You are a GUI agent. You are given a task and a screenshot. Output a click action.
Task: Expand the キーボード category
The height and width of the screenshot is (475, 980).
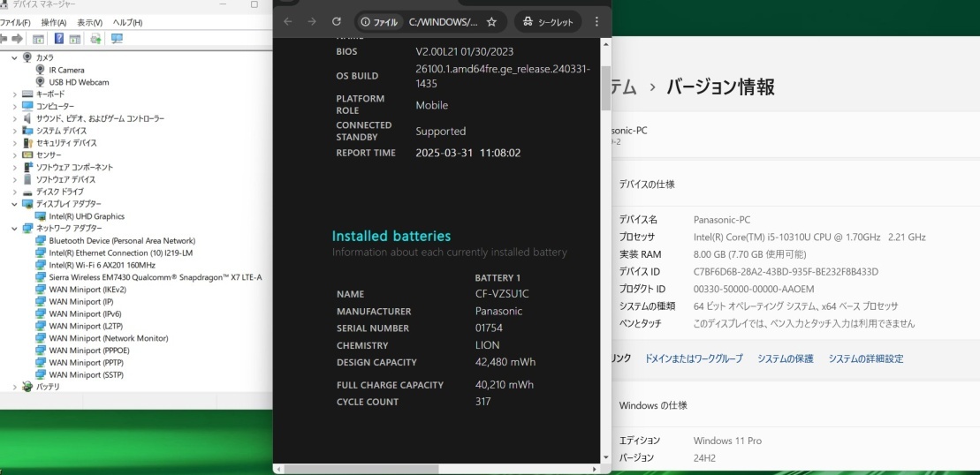(15, 94)
